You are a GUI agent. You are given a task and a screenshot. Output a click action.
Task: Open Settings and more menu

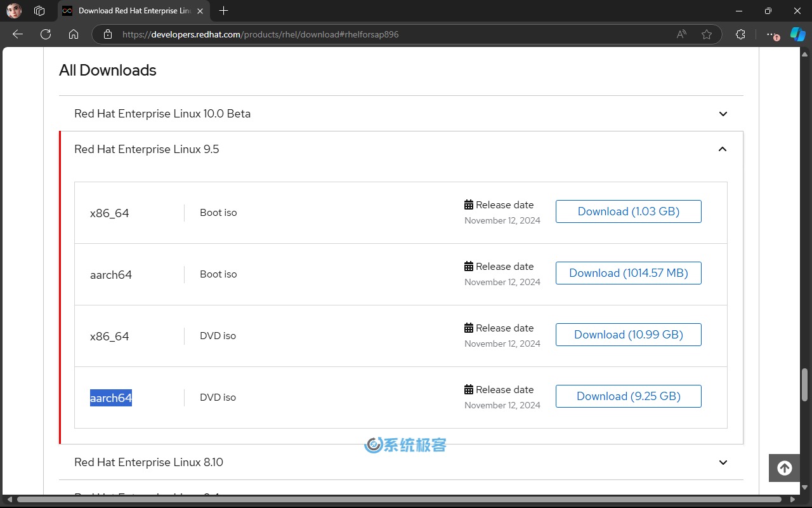pyautogui.click(x=771, y=34)
